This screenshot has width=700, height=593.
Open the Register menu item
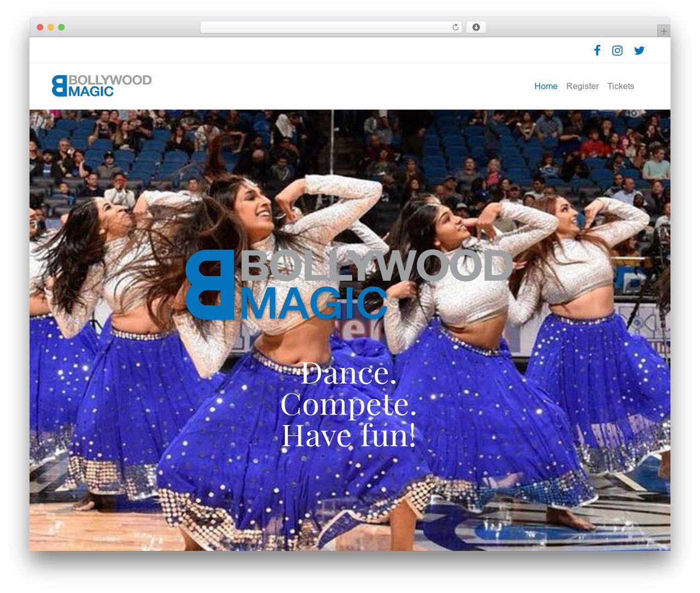(582, 86)
